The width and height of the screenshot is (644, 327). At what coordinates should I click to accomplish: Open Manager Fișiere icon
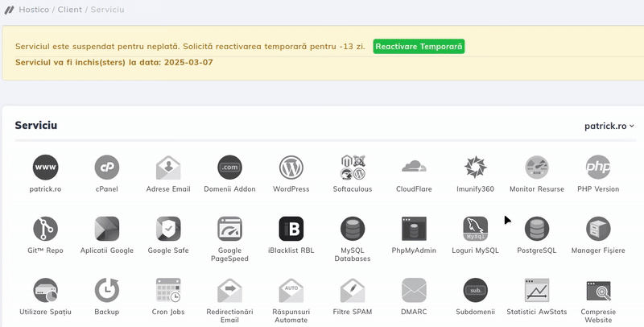[x=598, y=229]
